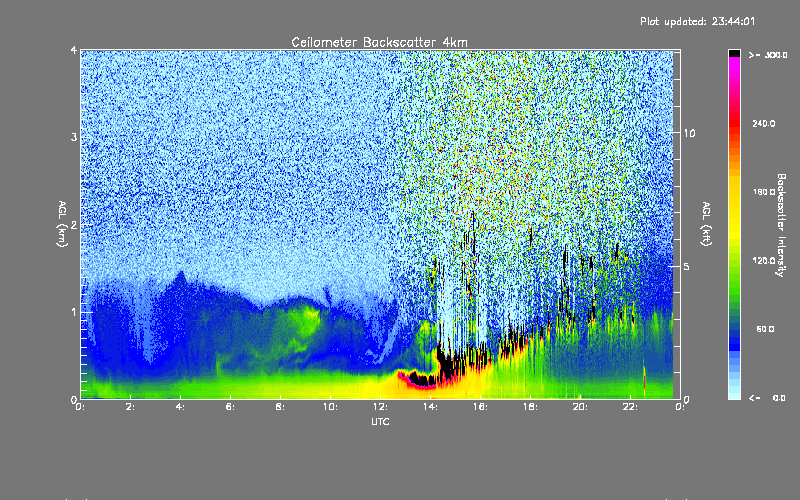This screenshot has height=500, width=800.
Task: Click the "Plot updated: 23:44:01" timestamp
Action: click(697, 21)
